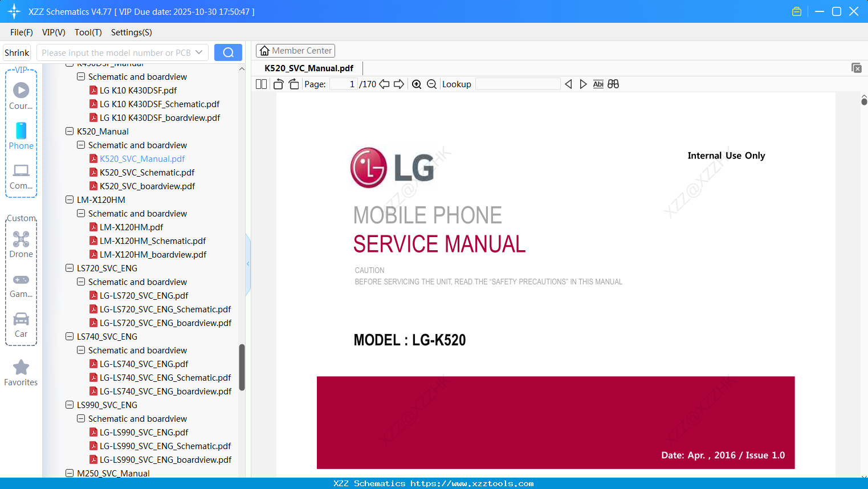
Task: Open search highlight with the binoculars icon
Action: click(613, 84)
